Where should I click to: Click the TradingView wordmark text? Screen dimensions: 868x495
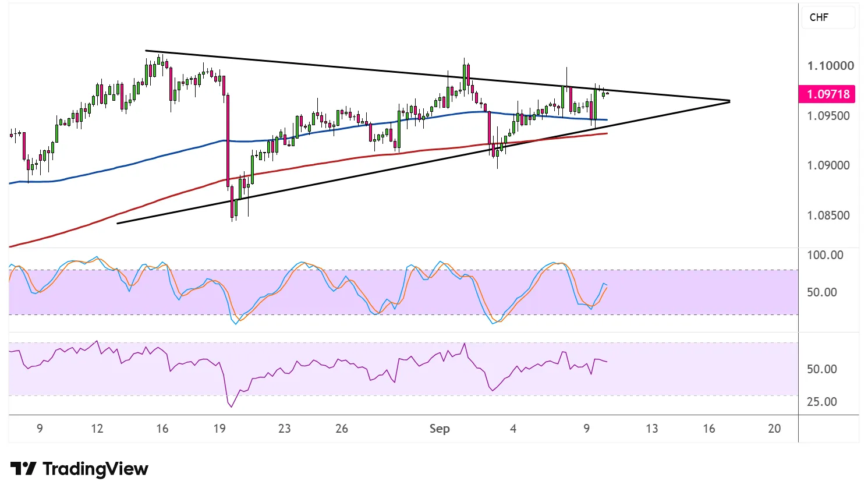pyautogui.click(x=95, y=469)
